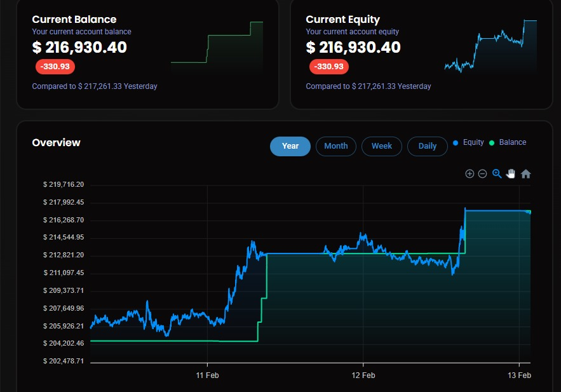Click the $ 217,992.45 y-axis label
This screenshot has width=561, height=392.
(64, 203)
